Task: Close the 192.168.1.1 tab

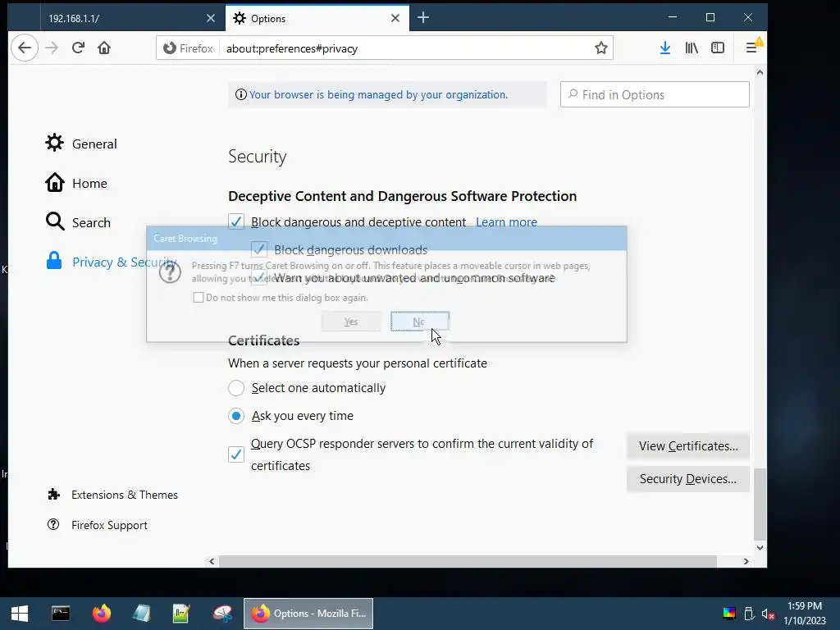Action: pyautogui.click(x=211, y=18)
